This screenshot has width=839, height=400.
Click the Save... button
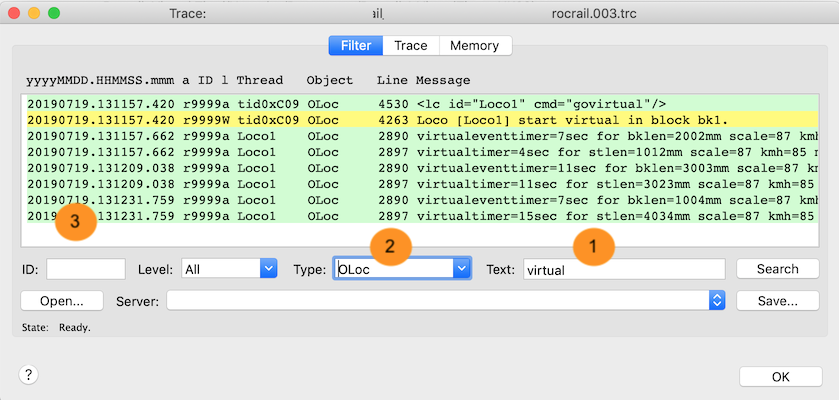click(x=777, y=300)
